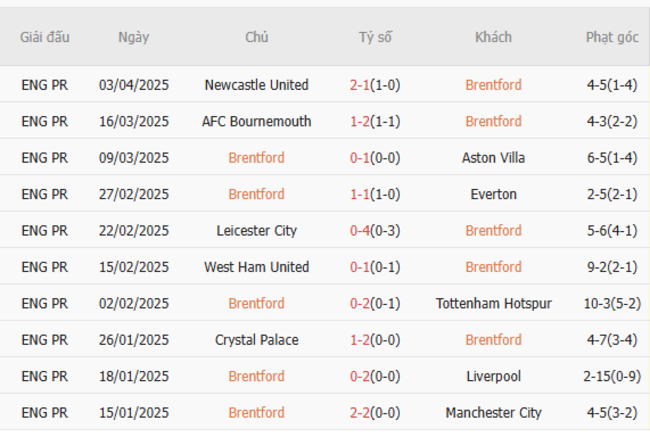Click the Liverpool team name
The image size is (650, 437).
(493, 376)
